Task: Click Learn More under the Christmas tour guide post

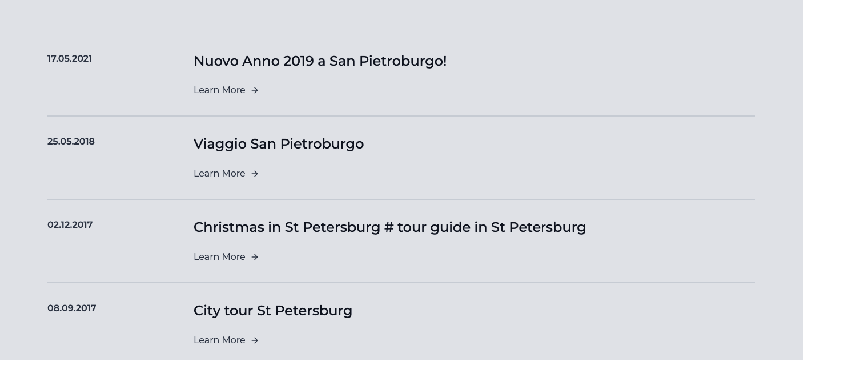Action: [219, 257]
